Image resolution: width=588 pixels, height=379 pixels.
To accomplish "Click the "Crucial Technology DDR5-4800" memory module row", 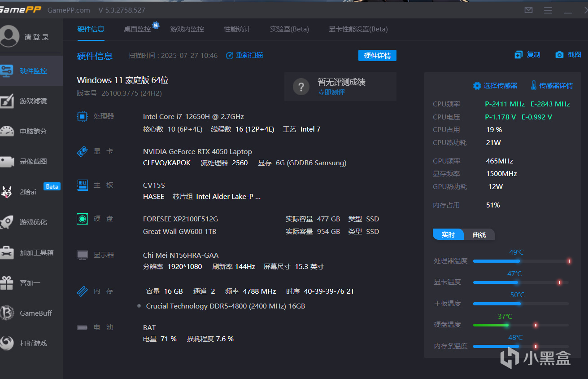I will tap(226, 306).
